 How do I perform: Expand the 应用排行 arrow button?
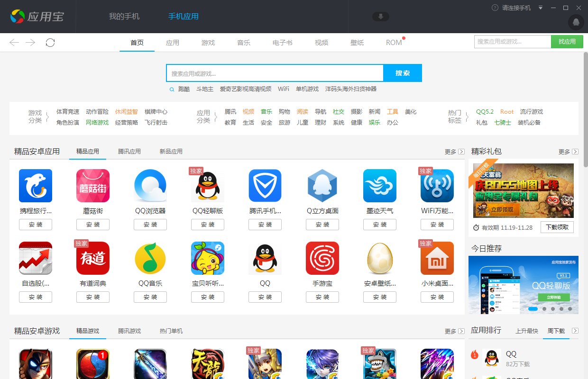[x=575, y=331]
